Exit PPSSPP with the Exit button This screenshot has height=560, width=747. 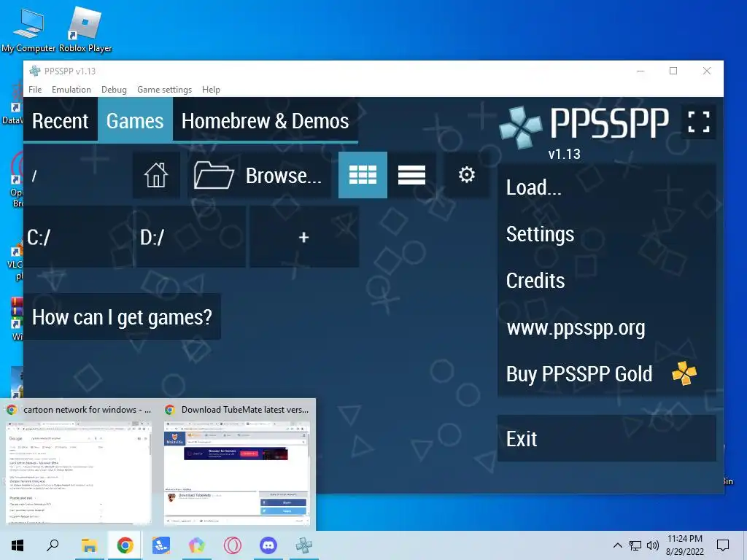click(x=606, y=438)
